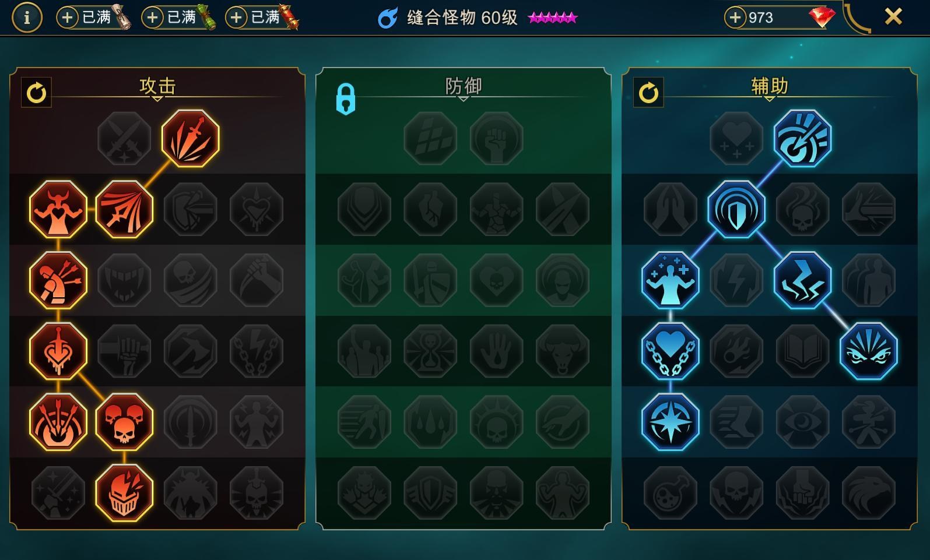
Task: Select the horned demon attack mastery
Action: (x=58, y=209)
